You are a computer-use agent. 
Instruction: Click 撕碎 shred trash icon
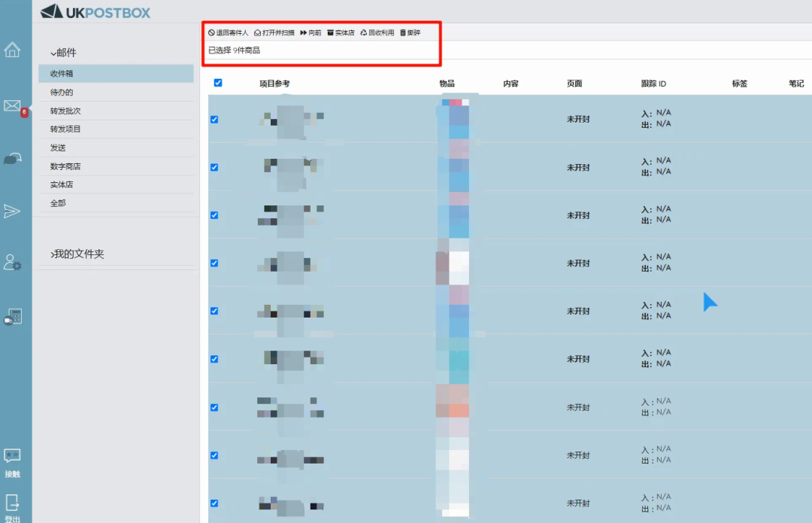click(410, 33)
